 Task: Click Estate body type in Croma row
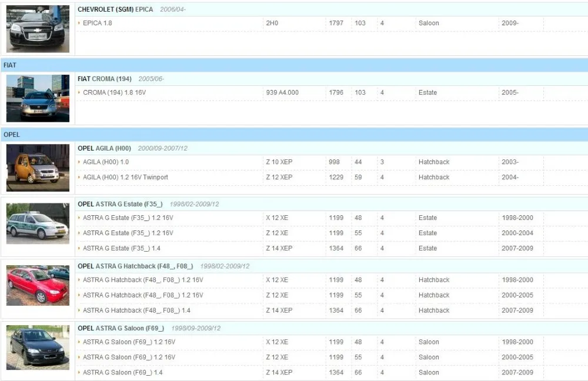pyautogui.click(x=427, y=92)
